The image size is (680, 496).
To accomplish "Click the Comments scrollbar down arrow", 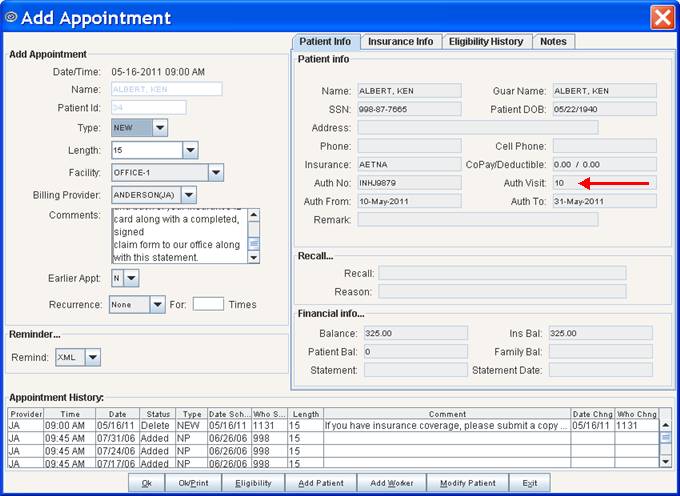I will point(254,258).
